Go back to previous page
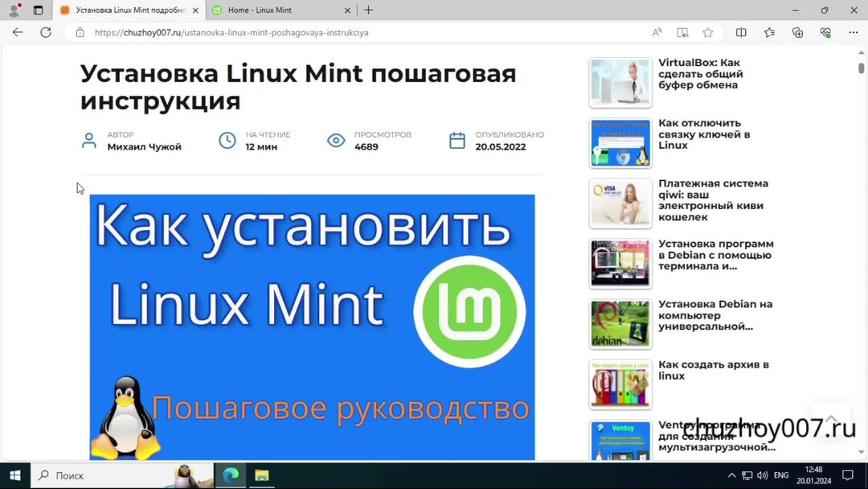The height and width of the screenshot is (489, 868). click(18, 32)
